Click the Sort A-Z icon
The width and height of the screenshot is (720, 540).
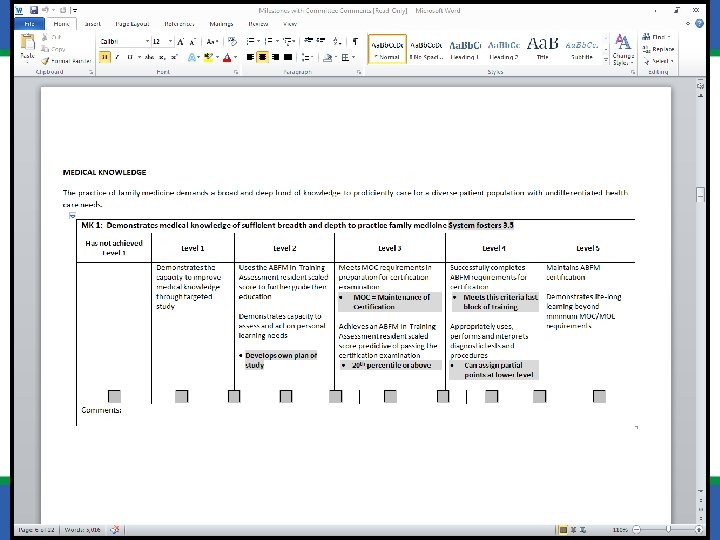[x=337, y=41]
